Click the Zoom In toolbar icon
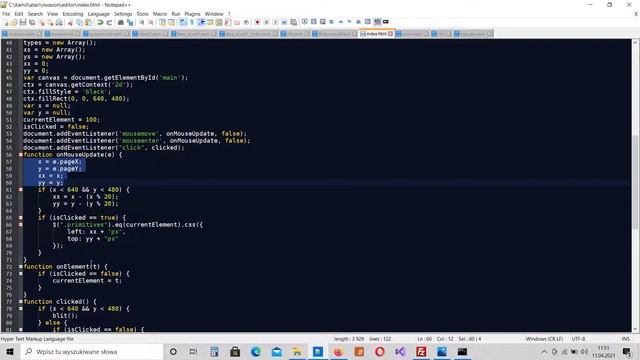640x360 pixels. click(x=142, y=22)
